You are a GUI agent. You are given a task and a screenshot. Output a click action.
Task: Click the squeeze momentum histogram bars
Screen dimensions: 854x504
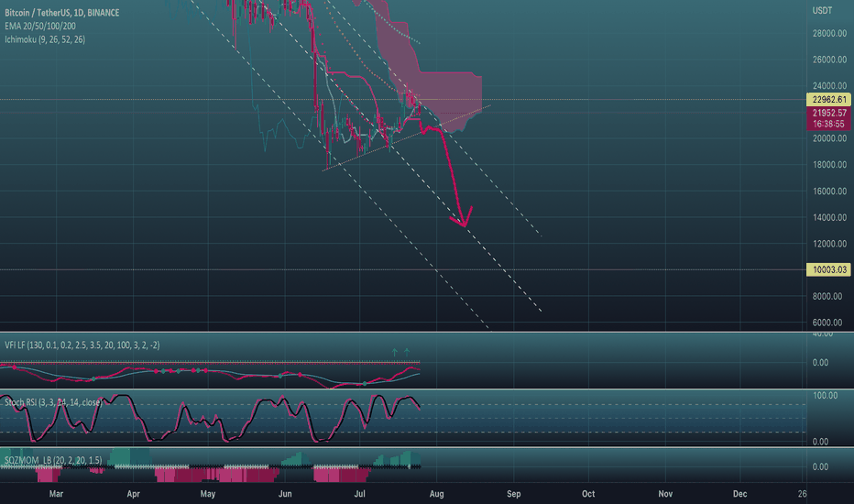tap(210, 466)
